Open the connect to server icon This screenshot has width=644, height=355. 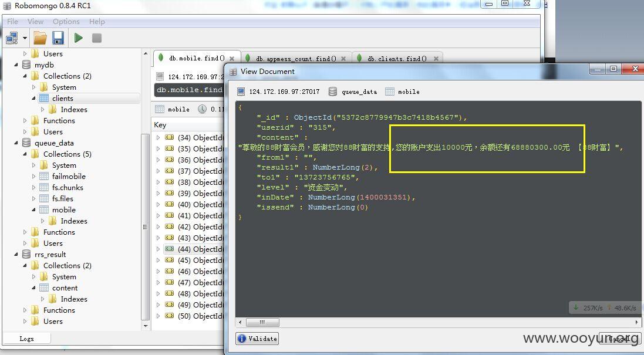[x=12, y=38]
